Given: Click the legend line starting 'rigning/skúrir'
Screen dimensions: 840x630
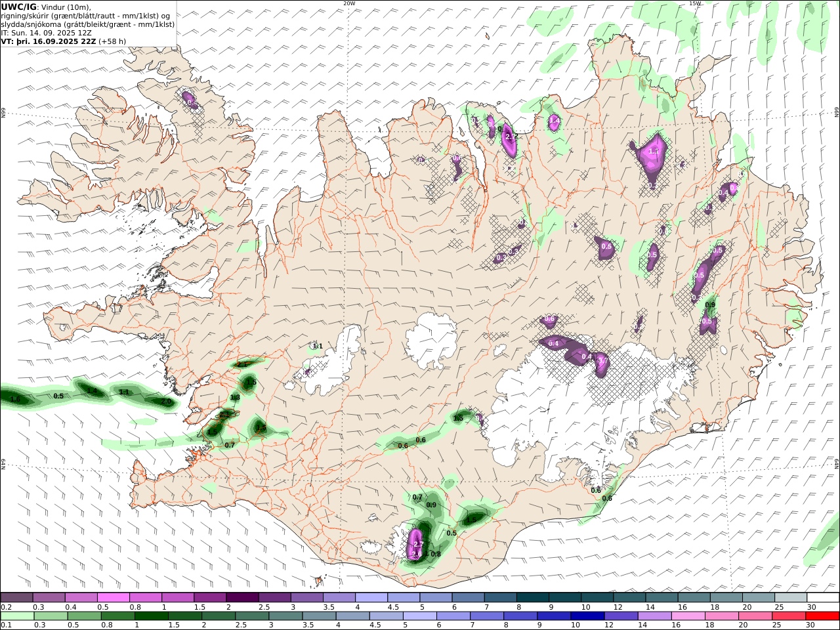Looking at the screenshot, I should pos(85,16).
